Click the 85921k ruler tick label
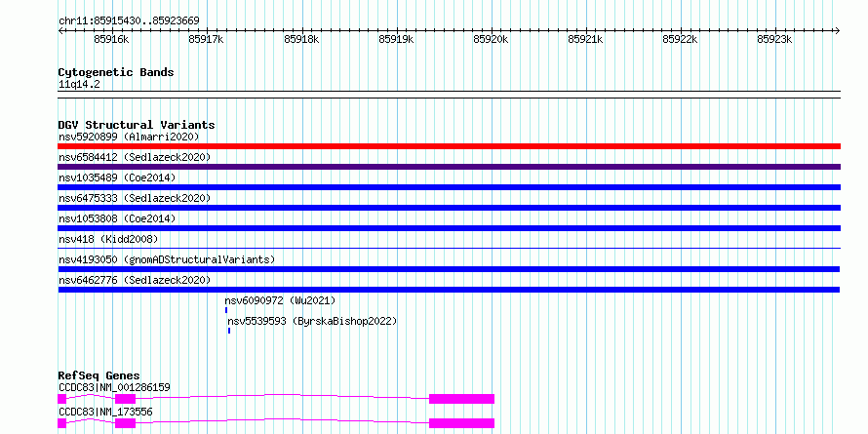868x434 pixels. pyautogui.click(x=586, y=39)
